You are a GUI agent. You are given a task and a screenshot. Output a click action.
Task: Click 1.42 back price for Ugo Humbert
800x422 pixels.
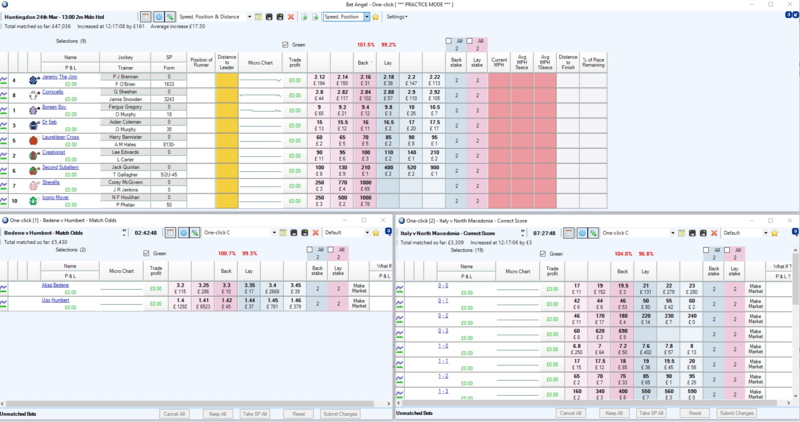[x=226, y=303]
